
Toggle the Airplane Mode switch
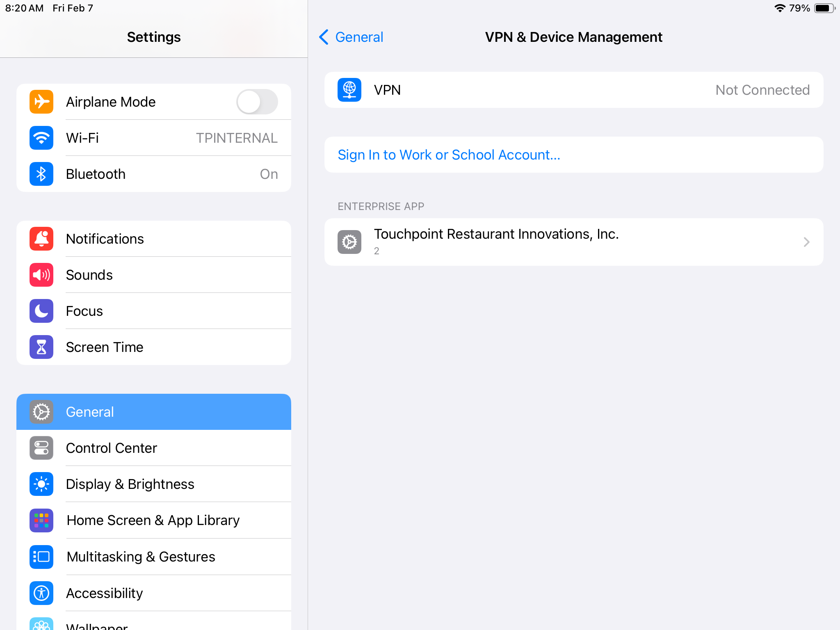click(257, 102)
